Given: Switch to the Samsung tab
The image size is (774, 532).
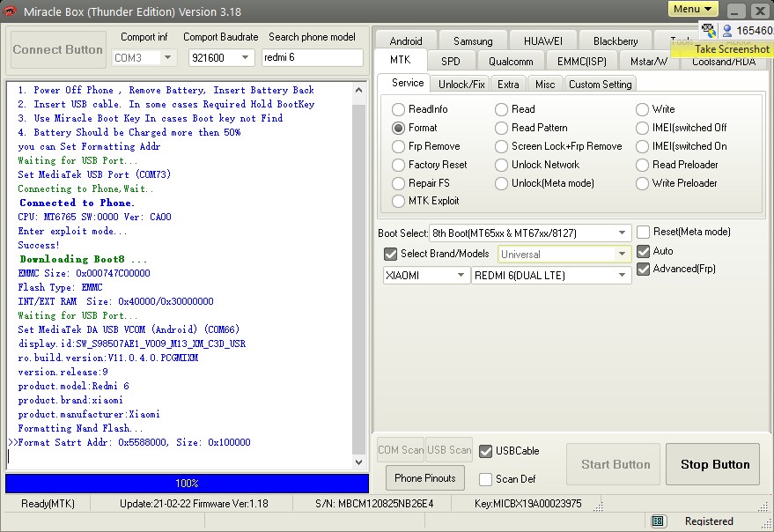Looking at the screenshot, I should point(472,41).
